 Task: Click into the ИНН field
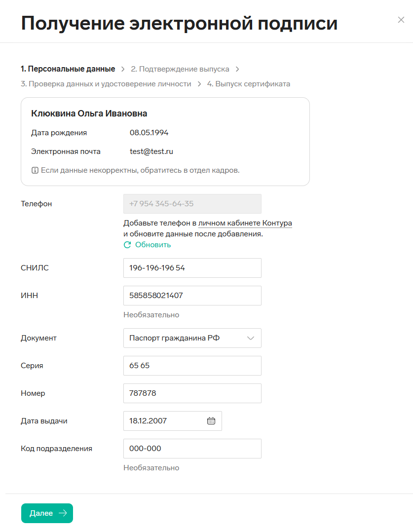(192, 296)
